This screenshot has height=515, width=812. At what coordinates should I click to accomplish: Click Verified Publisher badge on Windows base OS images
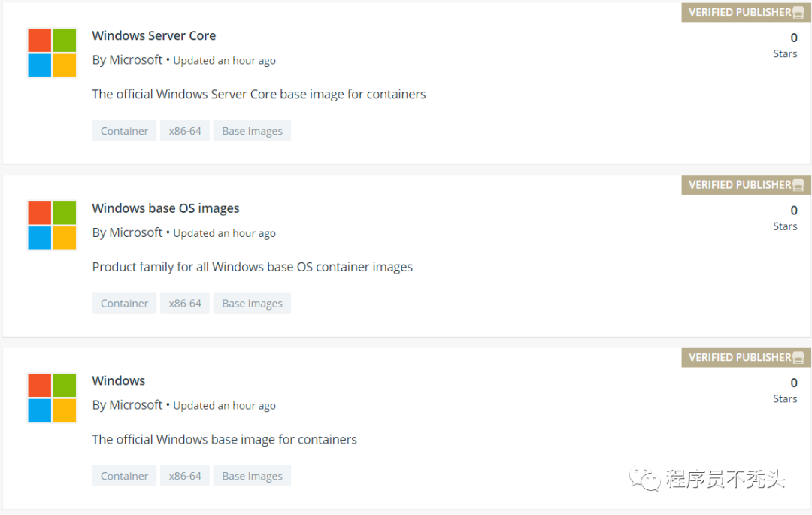pyautogui.click(x=746, y=185)
